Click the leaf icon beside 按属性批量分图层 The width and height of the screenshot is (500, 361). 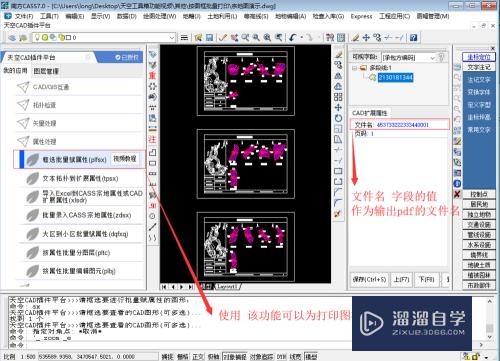coord(33,252)
